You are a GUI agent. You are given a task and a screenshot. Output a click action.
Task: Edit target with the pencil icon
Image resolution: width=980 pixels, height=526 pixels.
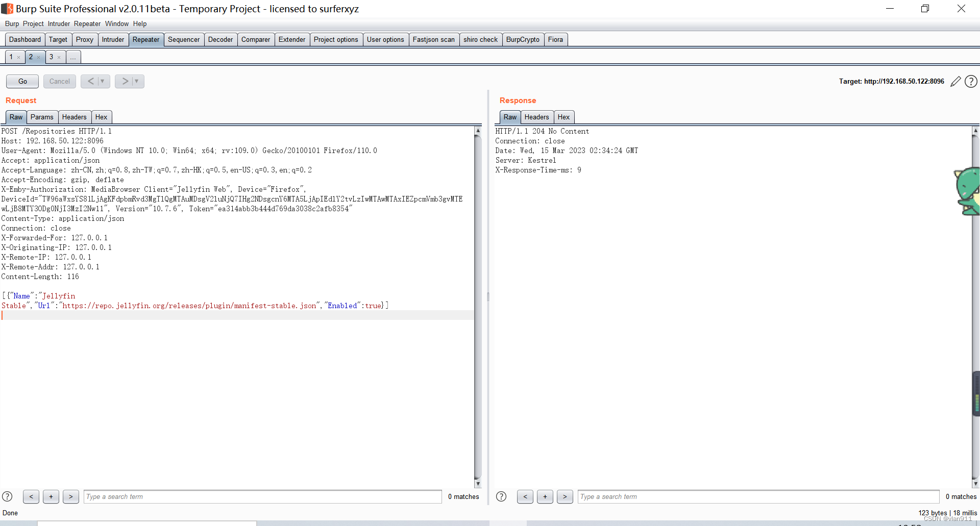click(955, 82)
